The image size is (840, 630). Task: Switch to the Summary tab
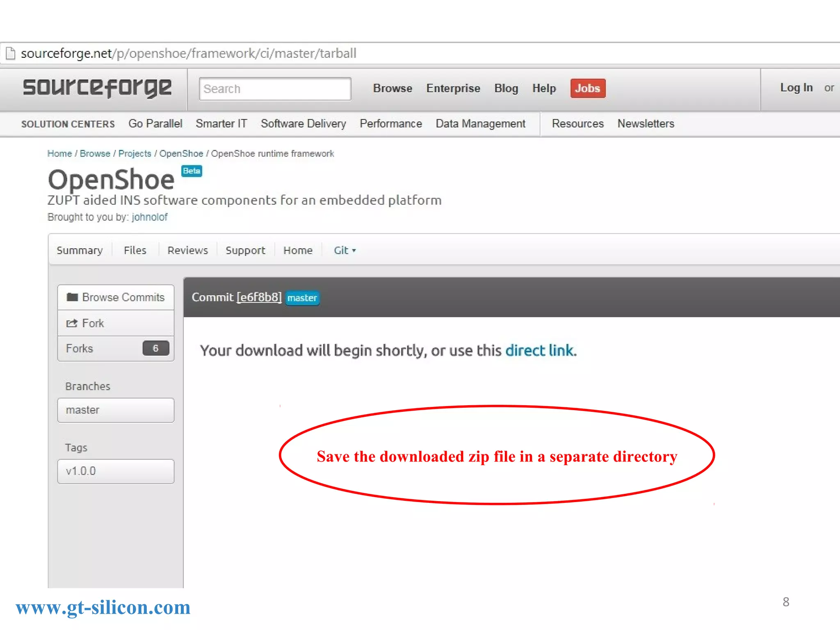click(x=80, y=250)
